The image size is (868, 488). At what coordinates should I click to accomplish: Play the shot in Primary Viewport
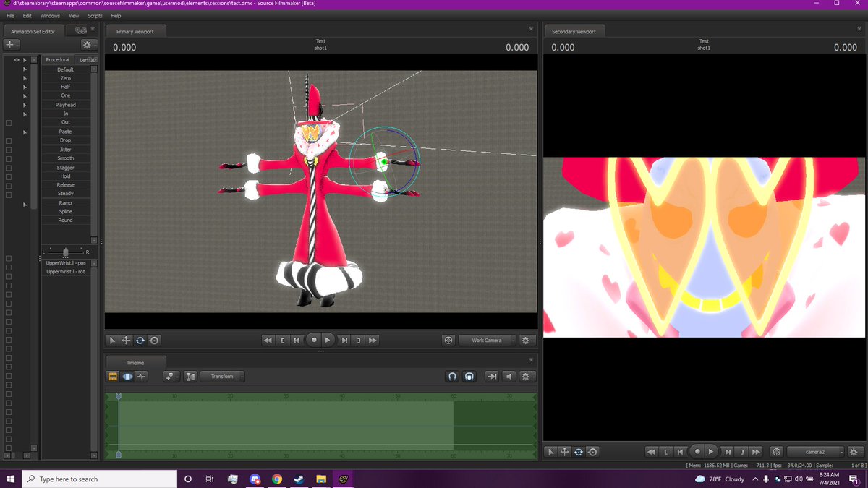click(328, 339)
